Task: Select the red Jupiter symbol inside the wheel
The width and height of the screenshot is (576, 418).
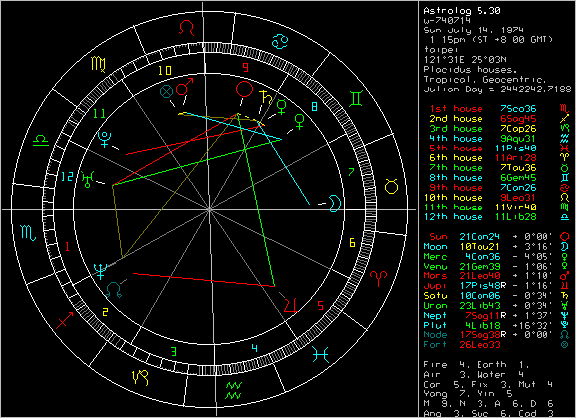Action: (290, 306)
